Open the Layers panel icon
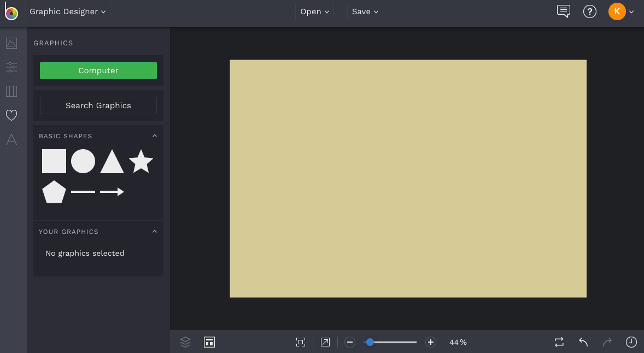Viewport: 644px width, 353px height. click(185, 342)
